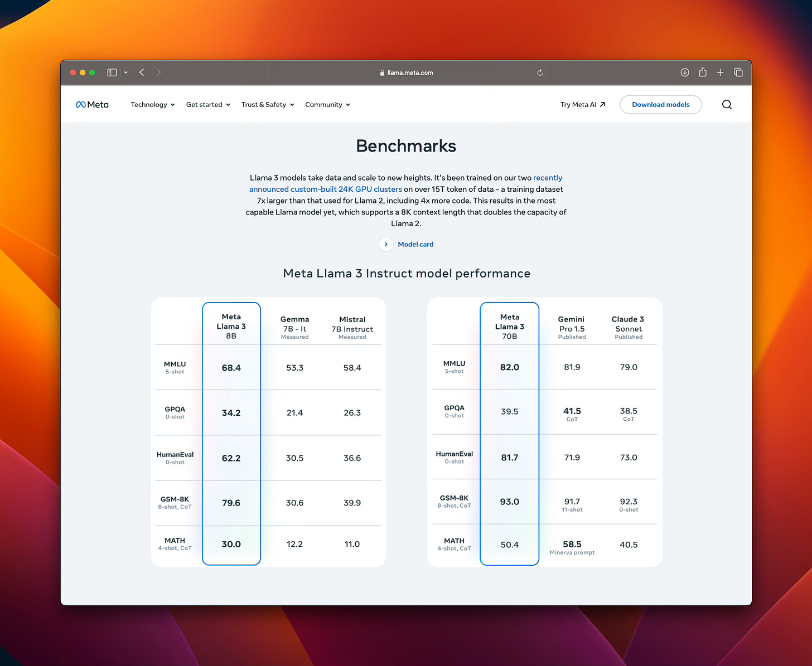
Task: Click the Model card link
Action: click(415, 244)
